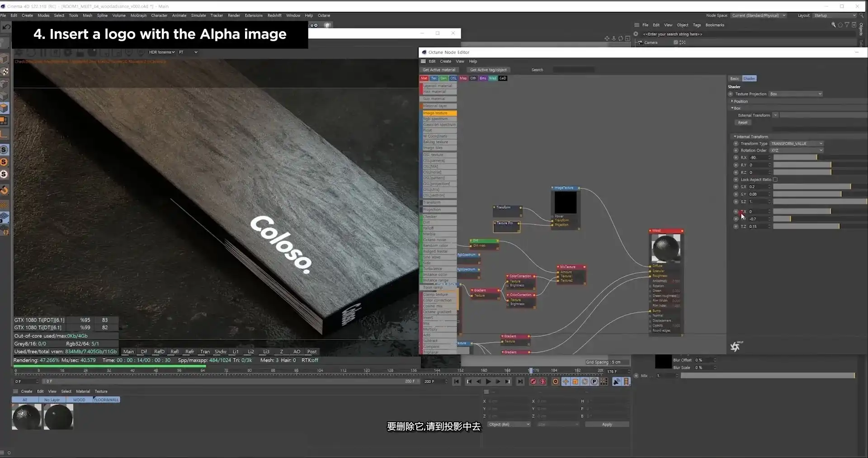The height and width of the screenshot is (458, 868).
Task: Select the Mat filter icon in the node editor
Action: tap(424, 78)
